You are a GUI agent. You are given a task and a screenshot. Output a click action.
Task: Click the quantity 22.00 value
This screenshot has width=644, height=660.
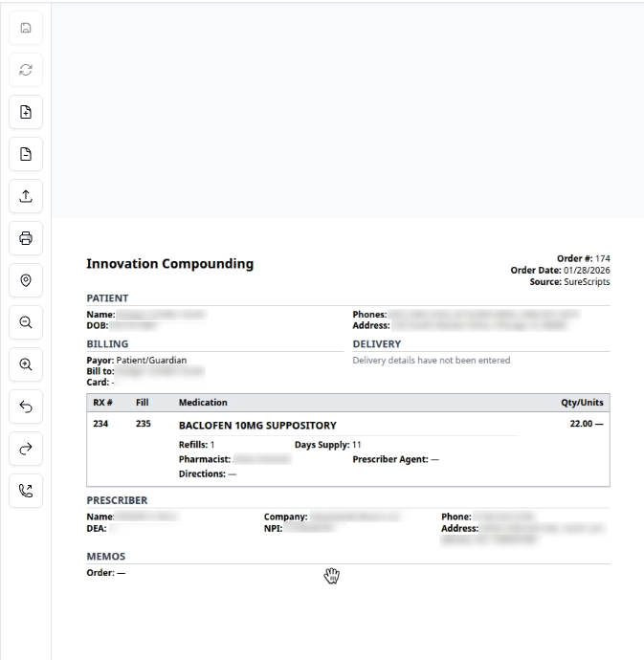(581, 424)
